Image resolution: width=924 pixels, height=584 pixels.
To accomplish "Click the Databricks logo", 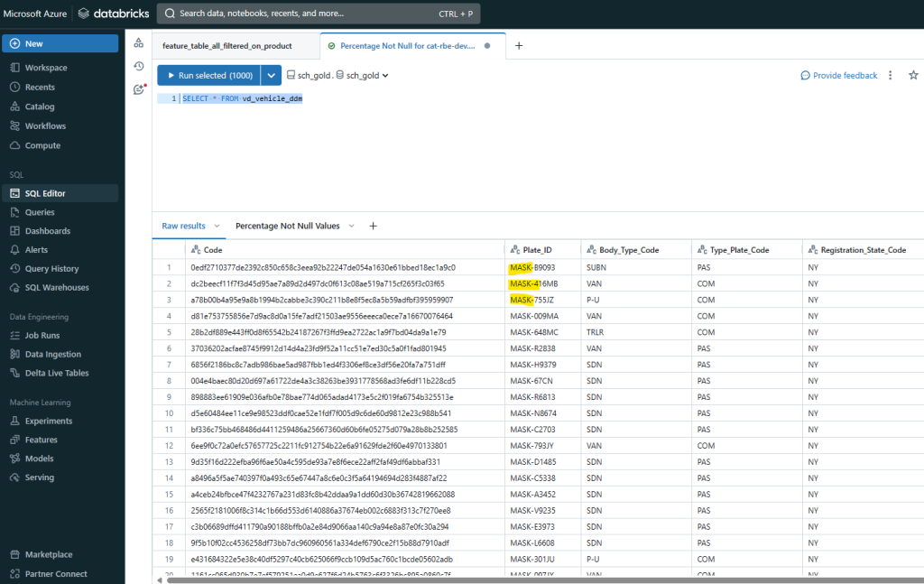I will tap(115, 14).
